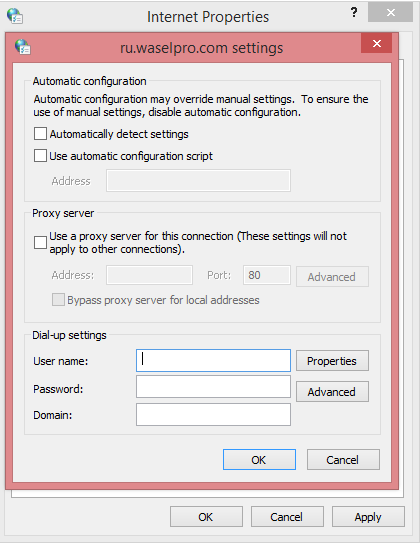Click into the Password field

pyautogui.click(x=213, y=387)
